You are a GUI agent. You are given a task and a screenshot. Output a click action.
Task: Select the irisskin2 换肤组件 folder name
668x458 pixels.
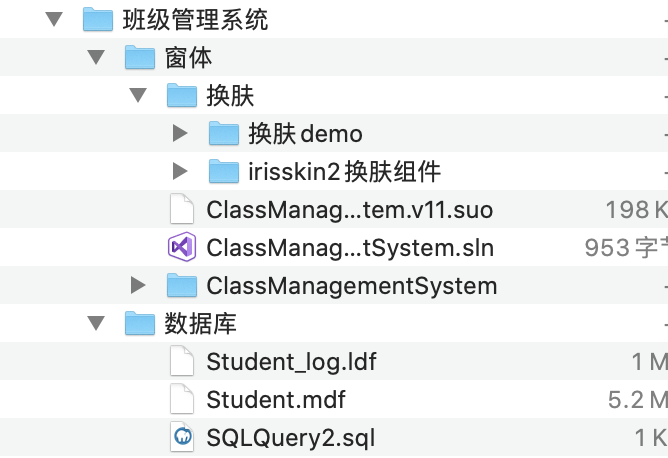pos(345,172)
